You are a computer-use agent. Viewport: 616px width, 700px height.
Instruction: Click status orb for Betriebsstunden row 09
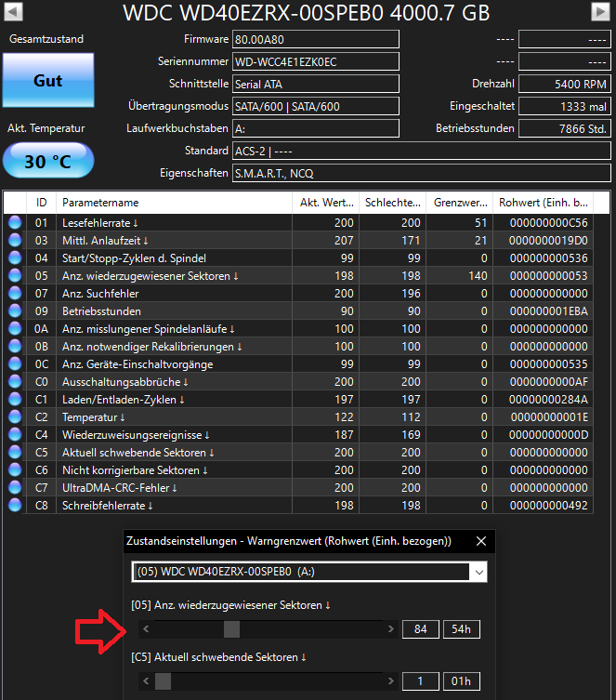15,310
